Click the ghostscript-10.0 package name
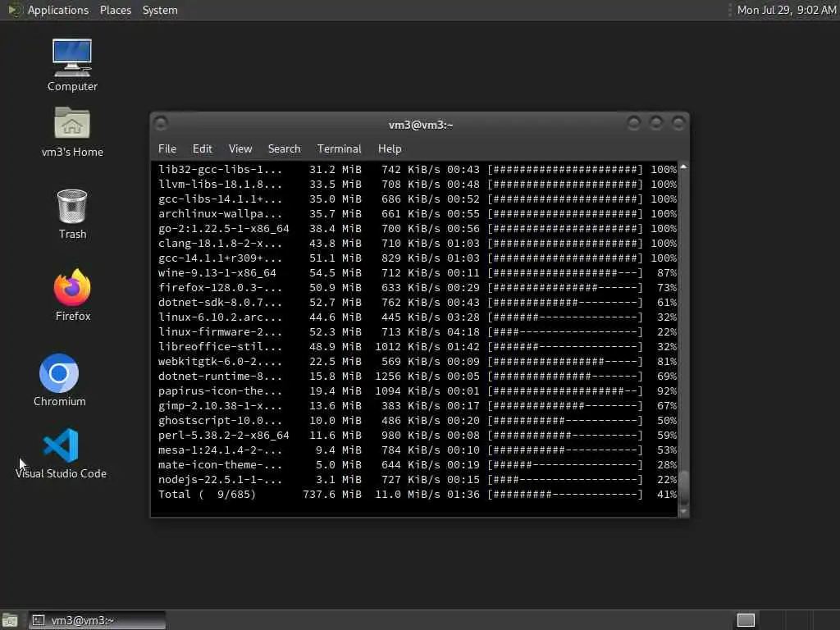The image size is (840, 630). point(220,421)
